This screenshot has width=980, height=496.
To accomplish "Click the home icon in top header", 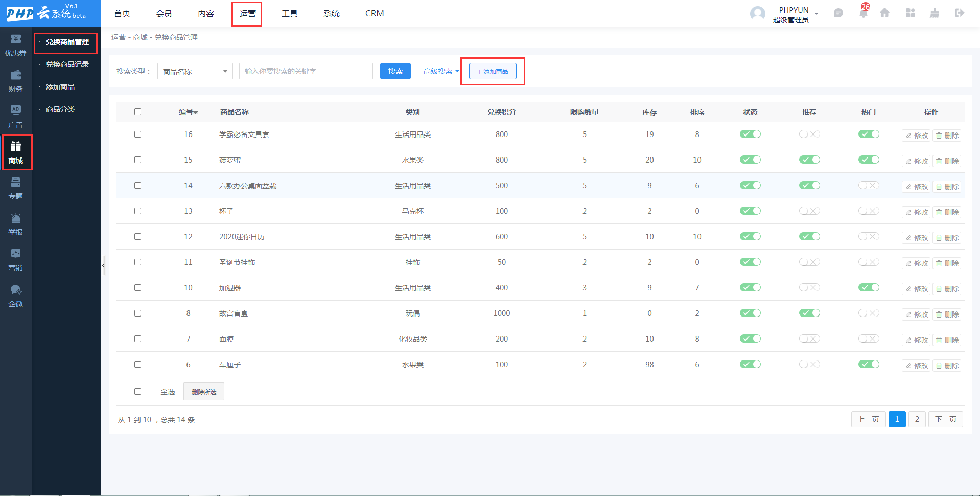I will [x=884, y=13].
